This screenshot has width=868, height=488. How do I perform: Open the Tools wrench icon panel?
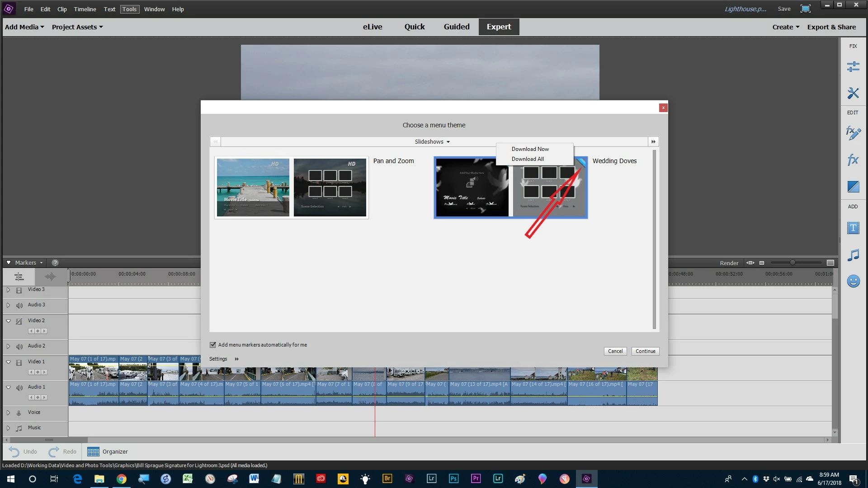point(853,93)
